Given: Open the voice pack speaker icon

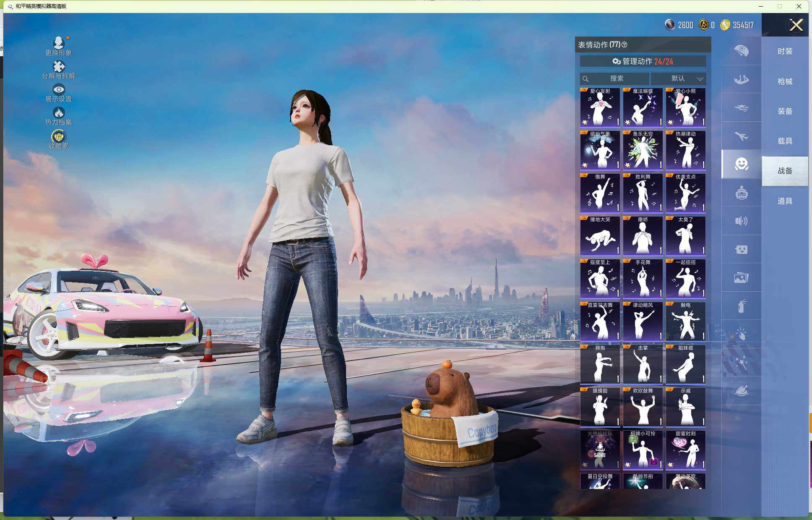Looking at the screenshot, I should click(x=741, y=221).
